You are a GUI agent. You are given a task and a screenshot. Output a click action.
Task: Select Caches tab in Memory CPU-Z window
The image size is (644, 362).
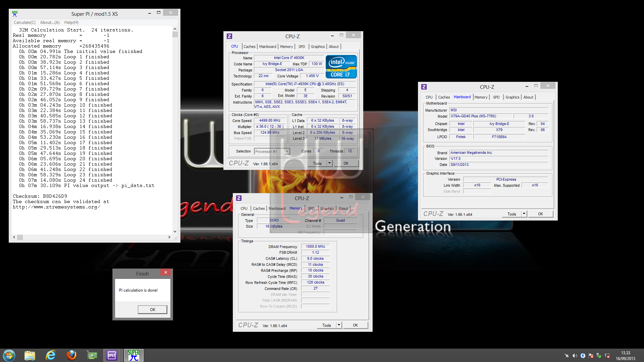point(259,208)
